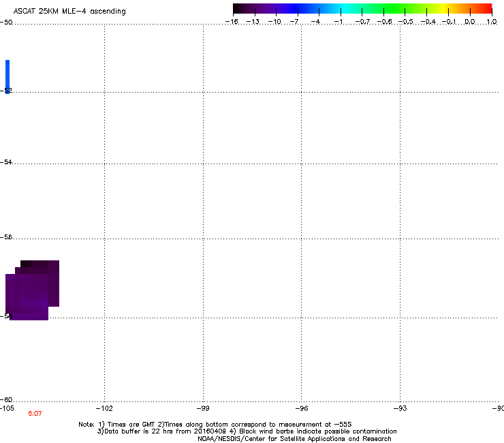Image resolution: width=504 pixels, height=443 pixels.
Task: Click the -10 color scale value
Action: pyautogui.click(x=274, y=22)
